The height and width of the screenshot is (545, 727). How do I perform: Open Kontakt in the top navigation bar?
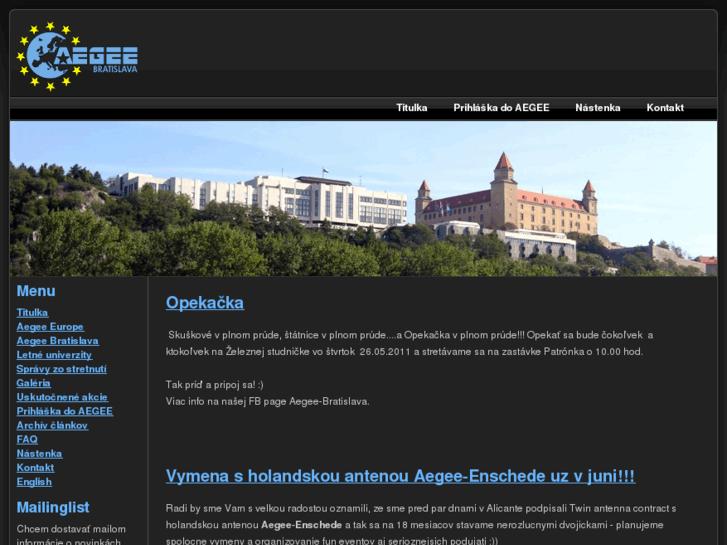click(665, 108)
